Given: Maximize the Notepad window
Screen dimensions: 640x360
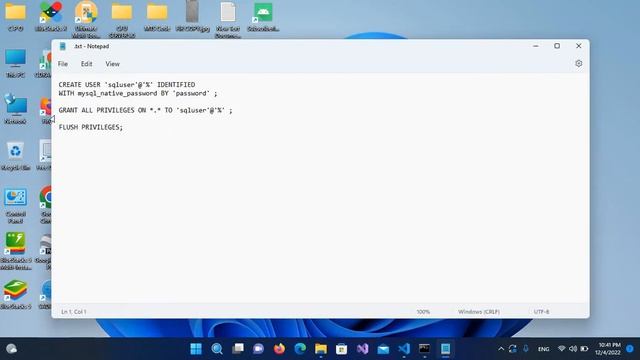Looking at the screenshot, I should coord(557,46).
